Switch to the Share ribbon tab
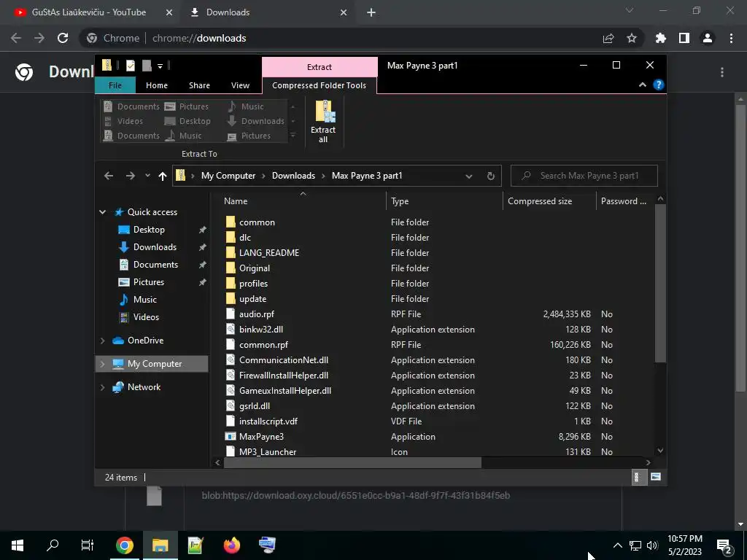747x560 pixels. tap(199, 85)
